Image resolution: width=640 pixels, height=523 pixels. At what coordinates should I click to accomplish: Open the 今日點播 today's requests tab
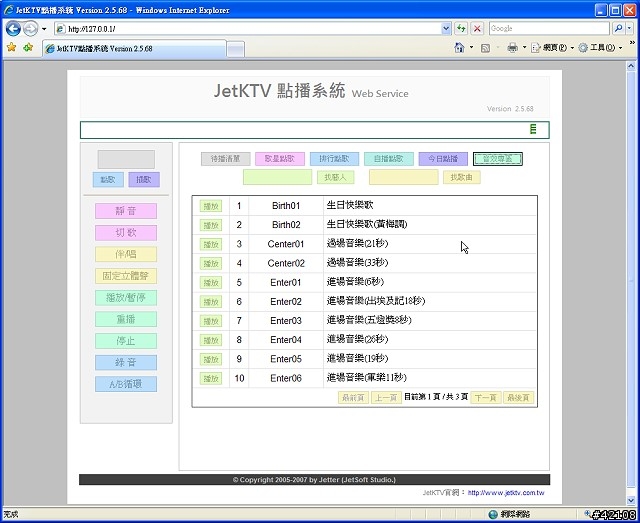point(443,159)
